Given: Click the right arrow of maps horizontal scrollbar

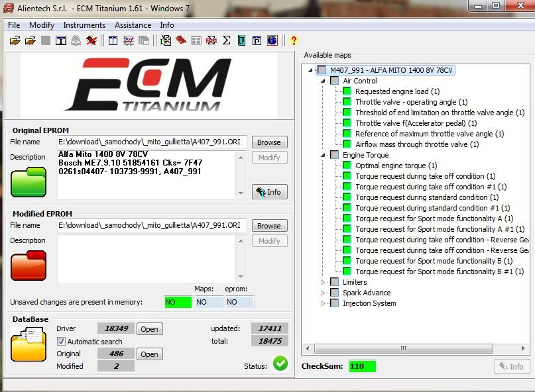Looking at the screenshot, I should click(x=524, y=348).
